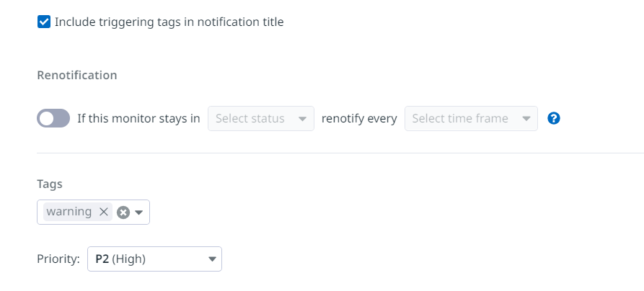Open the blue renotification help question mark
Viewport: 644px width, 291px height.
click(x=554, y=119)
